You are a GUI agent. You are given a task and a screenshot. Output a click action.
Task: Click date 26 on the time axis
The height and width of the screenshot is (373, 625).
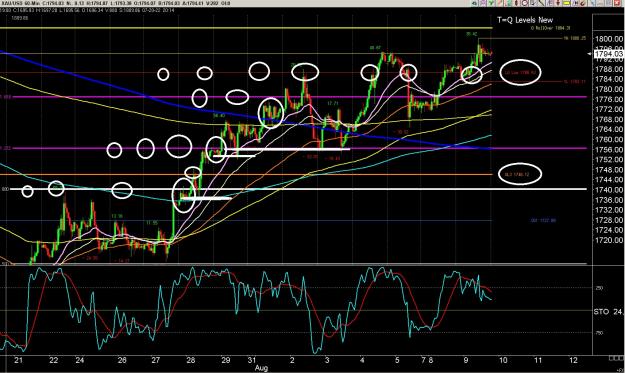122,360
